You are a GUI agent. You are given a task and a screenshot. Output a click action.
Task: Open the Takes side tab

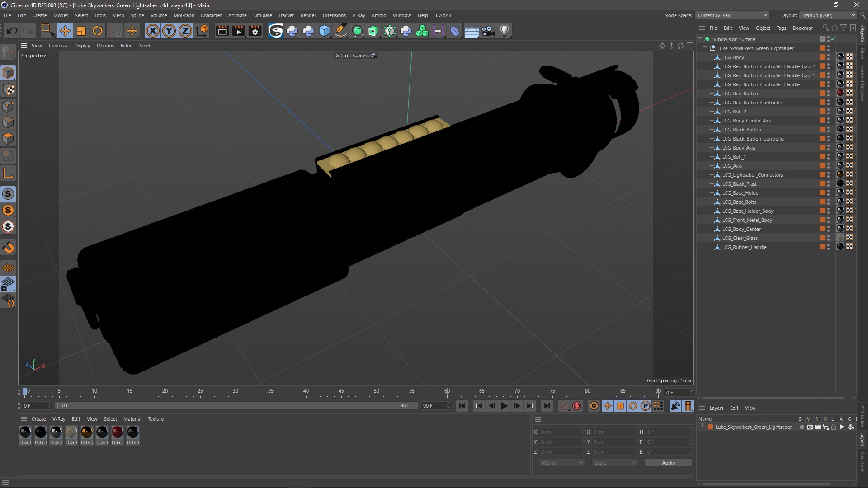point(863,53)
